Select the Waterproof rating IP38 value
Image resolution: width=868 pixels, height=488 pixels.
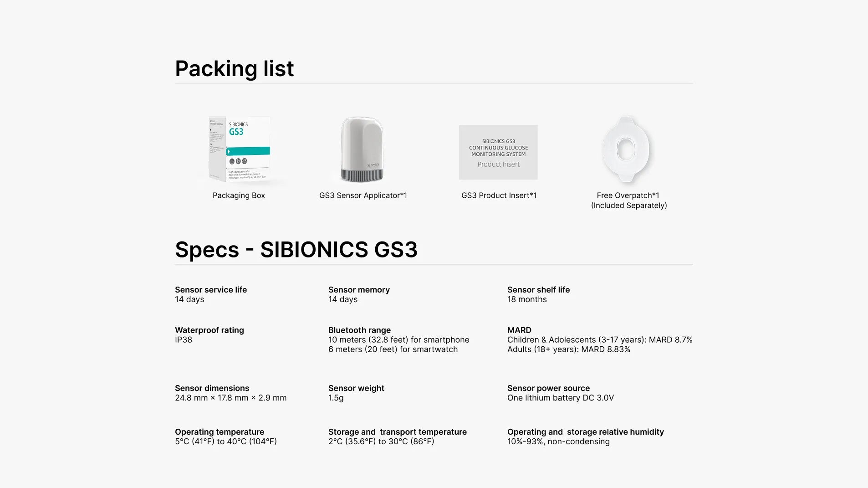tap(184, 340)
